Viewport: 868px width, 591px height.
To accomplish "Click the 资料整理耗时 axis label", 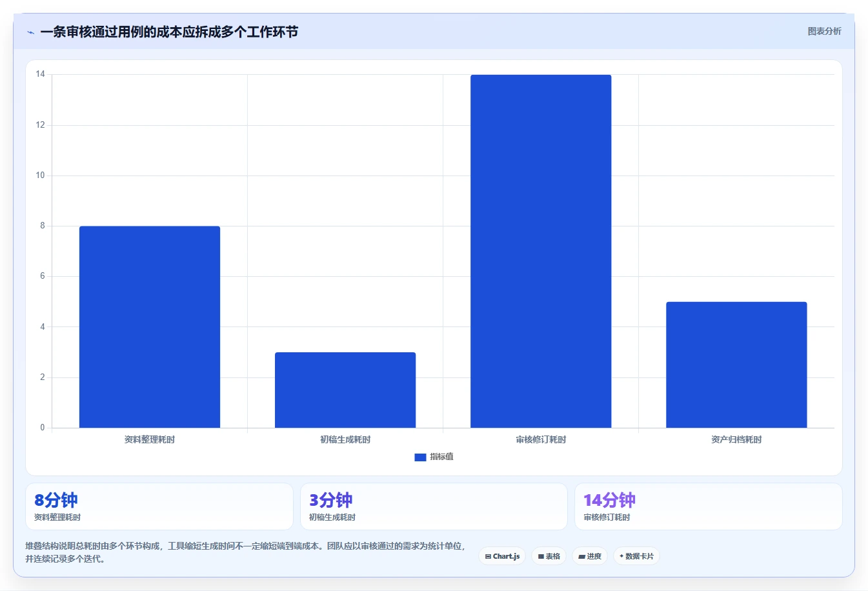I will [150, 439].
